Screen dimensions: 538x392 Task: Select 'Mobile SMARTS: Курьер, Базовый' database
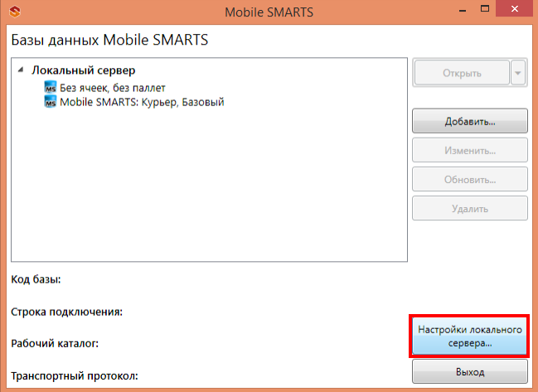pyautogui.click(x=142, y=102)
